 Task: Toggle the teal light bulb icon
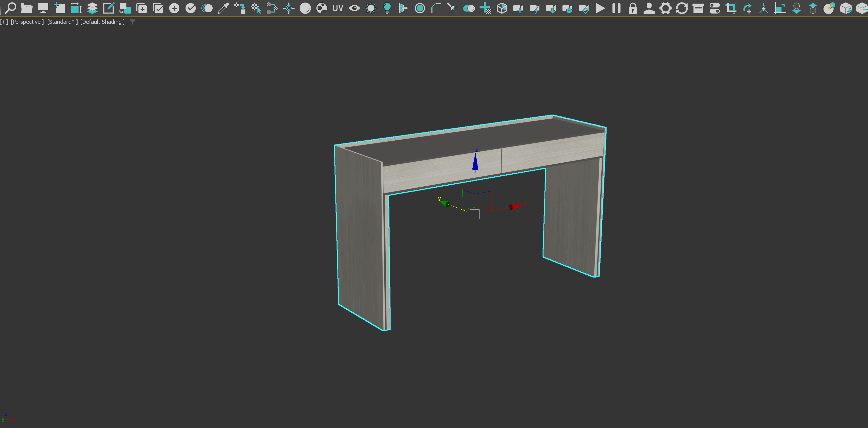click(x=387, y=8)
